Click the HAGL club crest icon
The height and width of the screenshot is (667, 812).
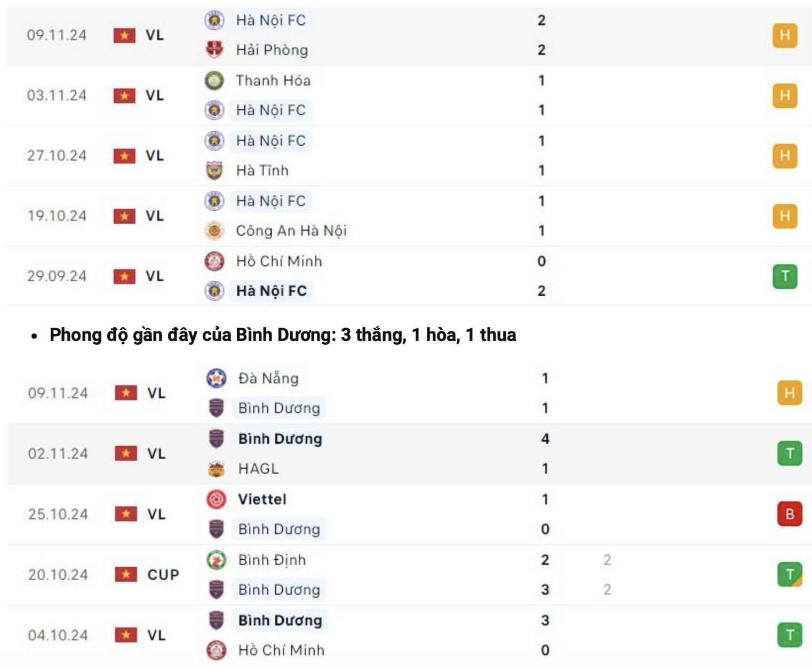[216, 469]
